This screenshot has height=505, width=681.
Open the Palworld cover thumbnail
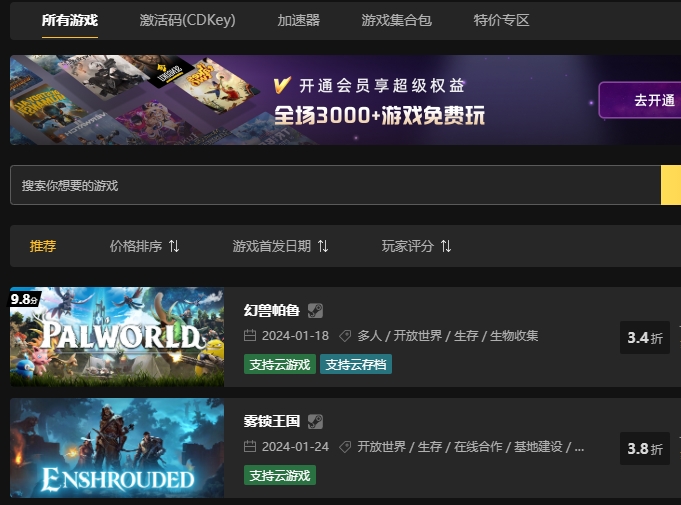coord(117,337)
